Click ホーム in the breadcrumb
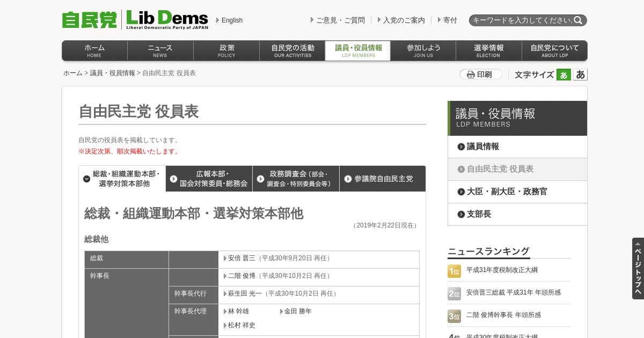The image size is (644, 338). pos(73,73)
